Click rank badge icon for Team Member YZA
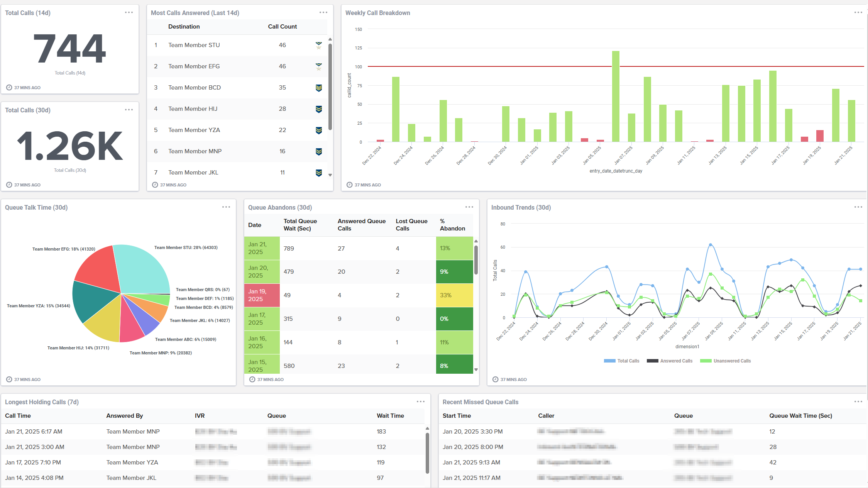The width and height of the screenshot is (868, 488). 319,130
